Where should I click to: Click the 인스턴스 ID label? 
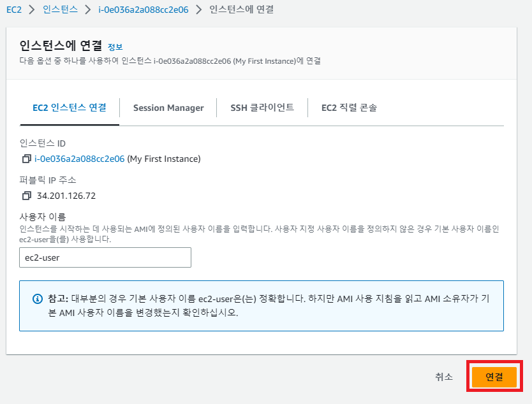42,143
